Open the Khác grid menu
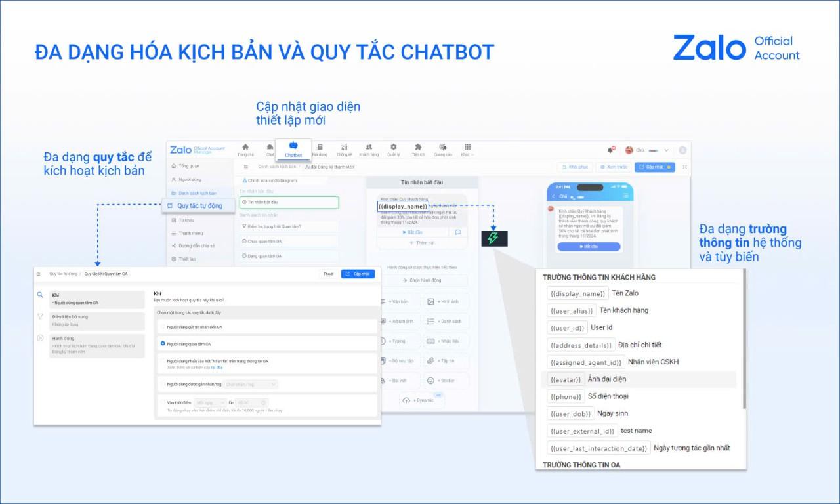Image resolution: width=840 pixels, height=504 pixels. 467,150
